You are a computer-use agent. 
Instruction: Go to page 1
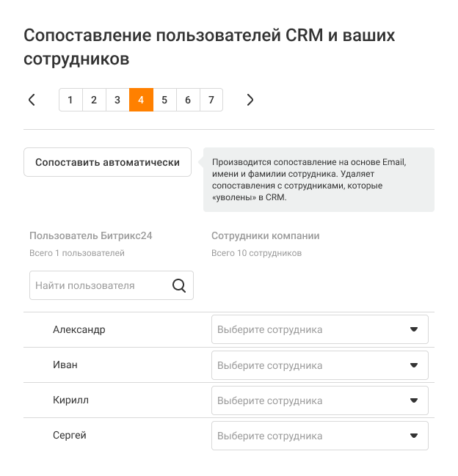(x=70, y=100)
